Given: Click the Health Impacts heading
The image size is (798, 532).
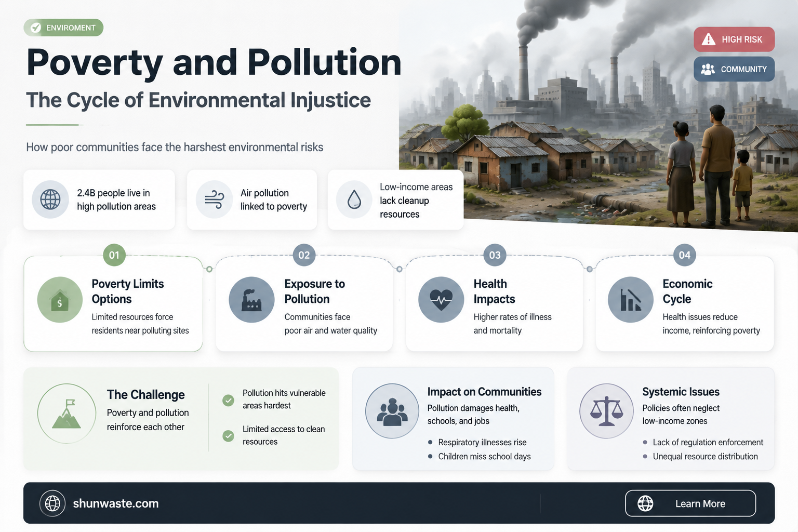Looking at the screenshot, I should tap(494, 291).
